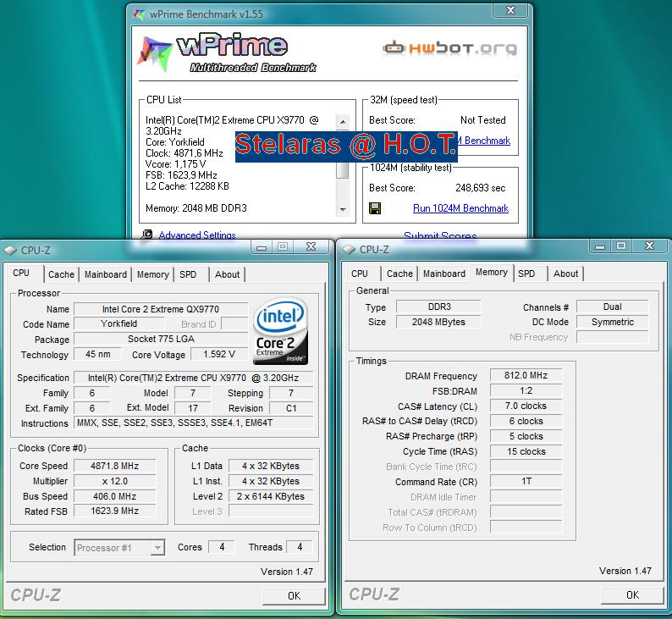Open SPD tab in left CPU-Z window
The width and height of the screenshot is (672, 619).
tap(188, 274)
